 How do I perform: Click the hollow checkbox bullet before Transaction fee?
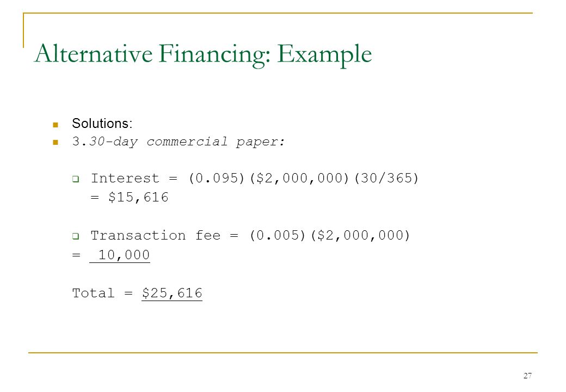(x=76, y=236)
